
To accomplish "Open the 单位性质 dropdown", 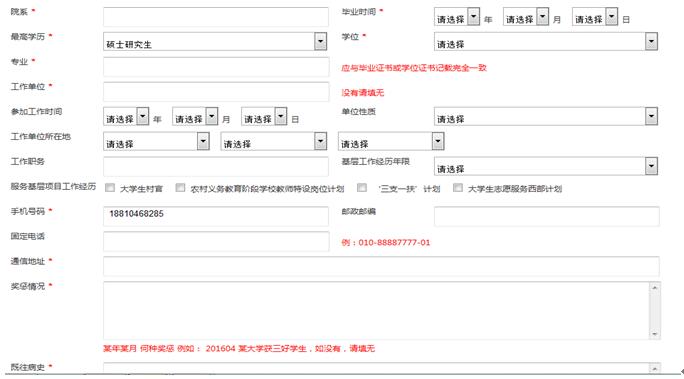I will pos(546,116).
